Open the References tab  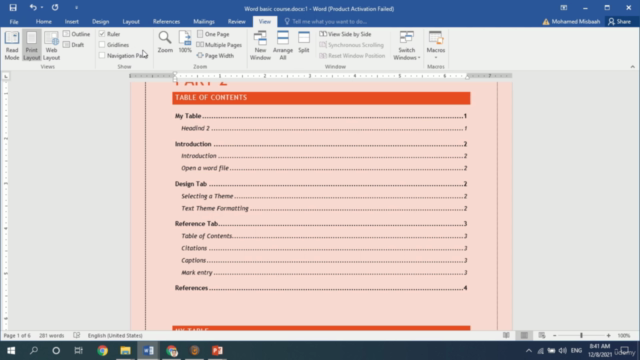tap(167, 22)
